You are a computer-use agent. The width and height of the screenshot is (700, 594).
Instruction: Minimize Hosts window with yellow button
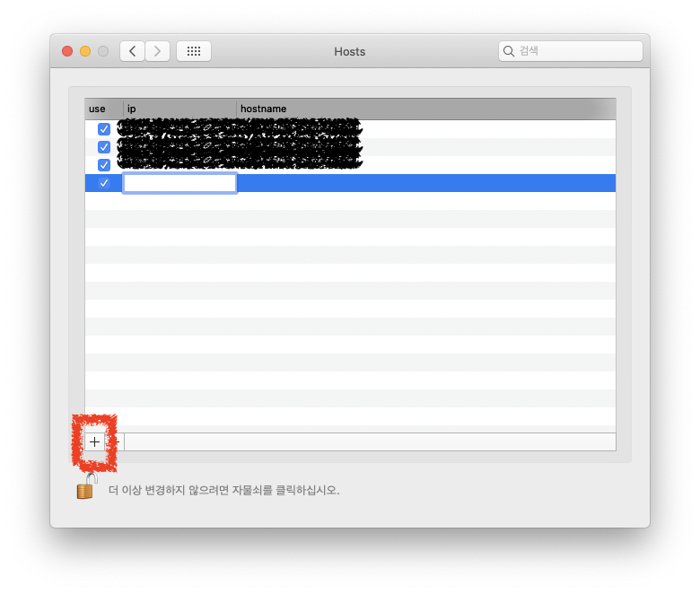(85, 51)
